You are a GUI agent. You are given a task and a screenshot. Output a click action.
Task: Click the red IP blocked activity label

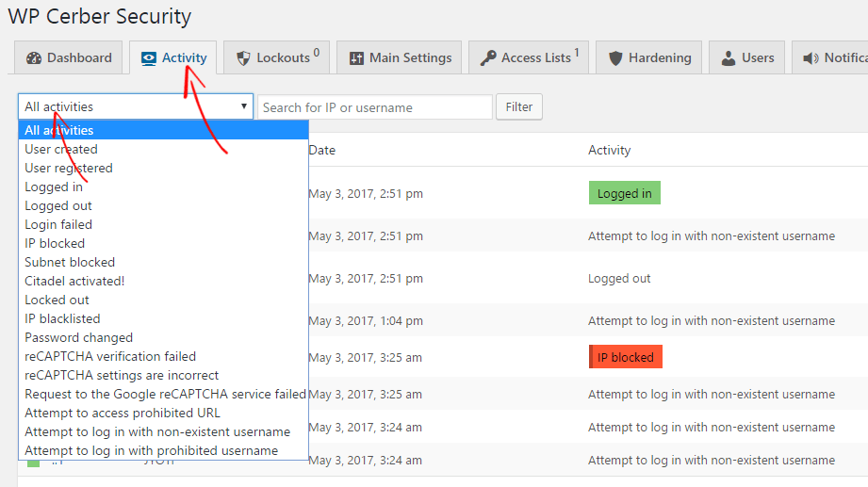coord(626,357)
